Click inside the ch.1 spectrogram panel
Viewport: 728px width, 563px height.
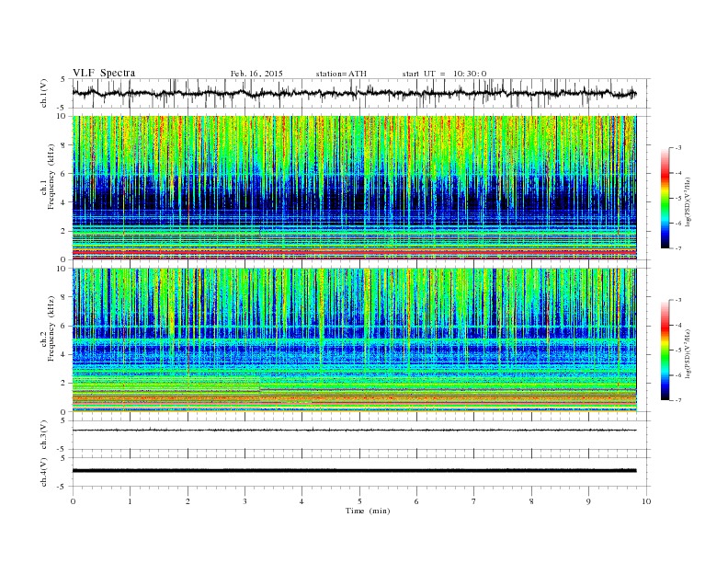[355, 188]
